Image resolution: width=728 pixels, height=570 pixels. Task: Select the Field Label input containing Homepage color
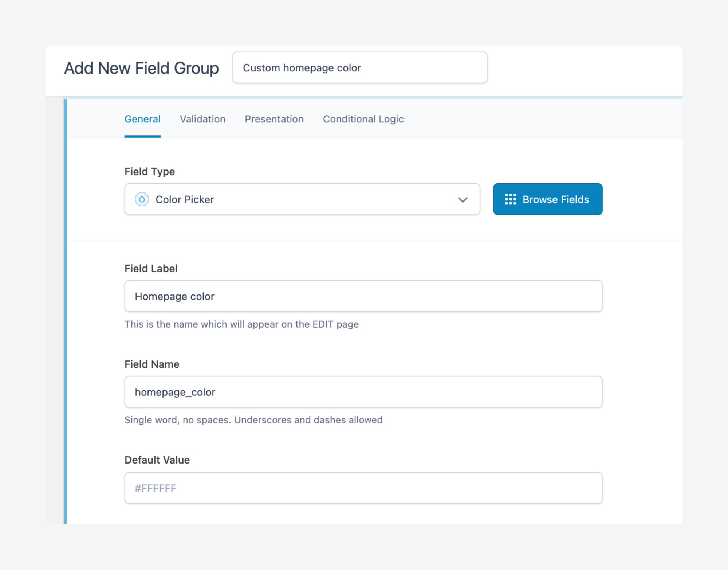[x=363, y=296]
